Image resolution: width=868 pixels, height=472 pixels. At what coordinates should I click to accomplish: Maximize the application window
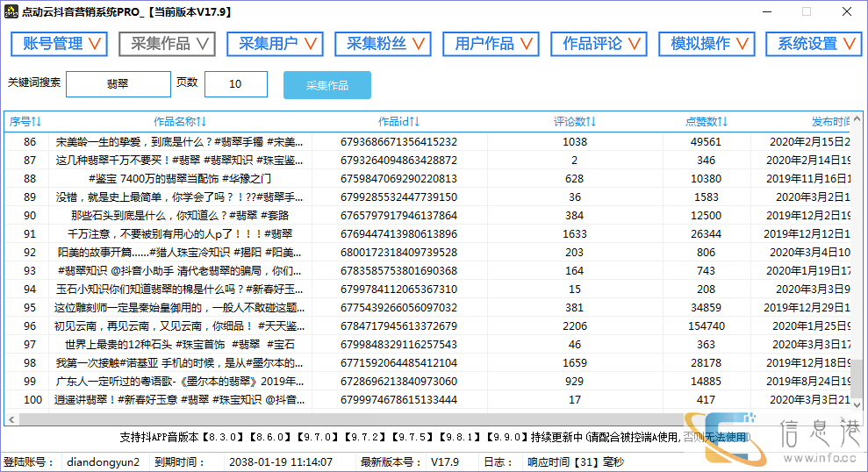tap(806, 12)
